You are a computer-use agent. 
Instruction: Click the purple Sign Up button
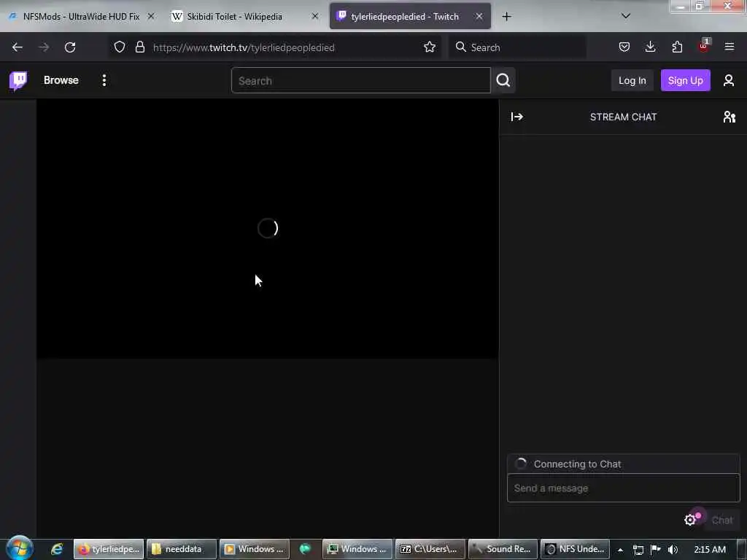(685, 80)
